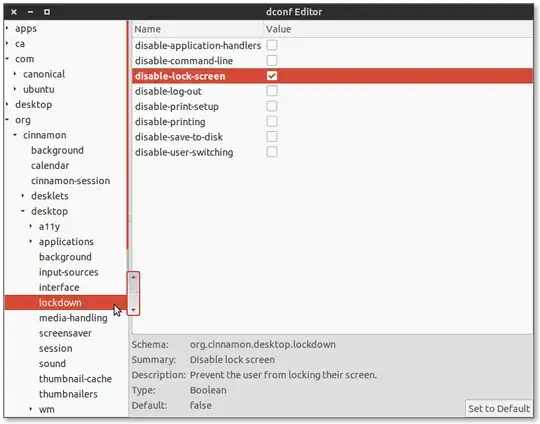Open the sound tree item
540x424 pixels.
[52, 363]
